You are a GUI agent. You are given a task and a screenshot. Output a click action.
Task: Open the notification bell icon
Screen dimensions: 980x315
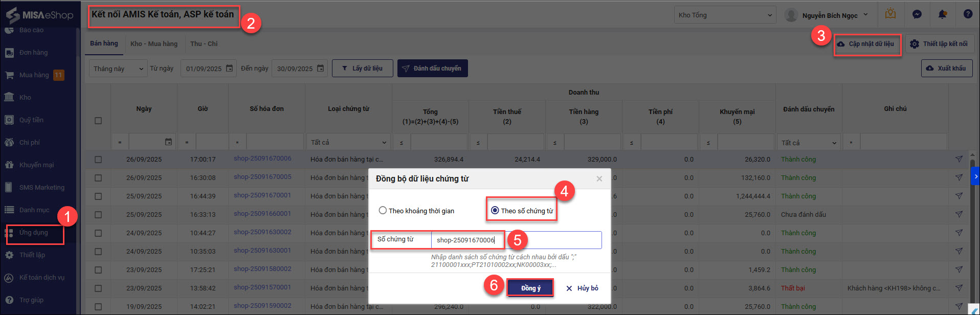942,14
